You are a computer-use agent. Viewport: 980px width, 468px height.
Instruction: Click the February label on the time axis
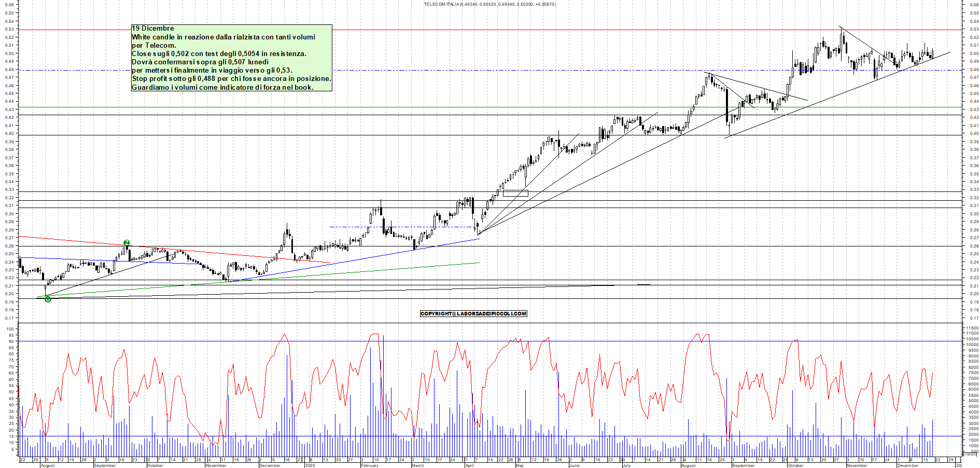[369, 465]
